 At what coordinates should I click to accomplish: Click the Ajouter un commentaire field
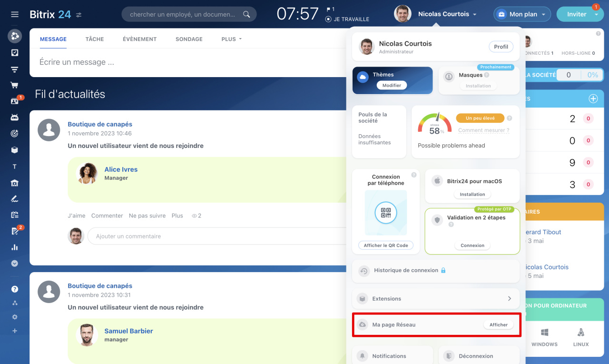coord(218,236)
